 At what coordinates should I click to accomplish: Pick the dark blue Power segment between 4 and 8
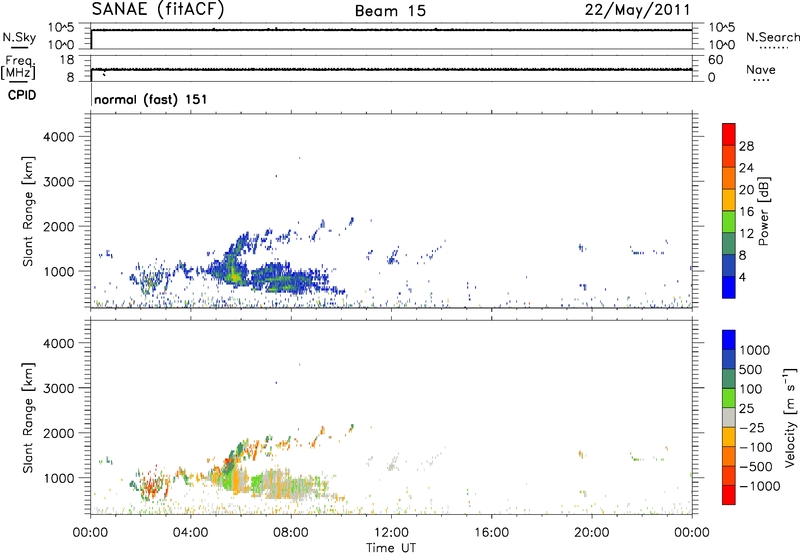click(729, 266)
